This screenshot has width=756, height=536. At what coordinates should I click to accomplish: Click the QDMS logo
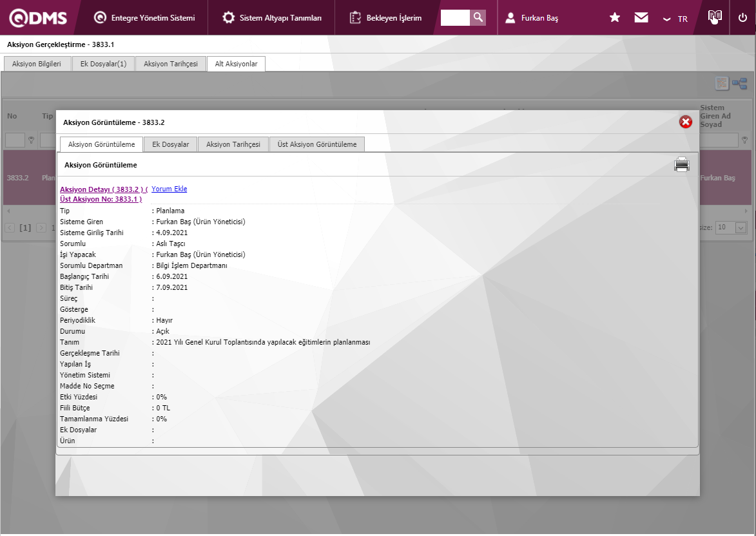(x=38, y=17)
